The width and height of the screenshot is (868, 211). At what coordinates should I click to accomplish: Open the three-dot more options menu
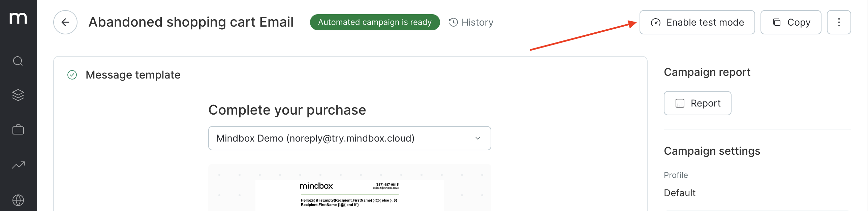click(839, 22)
